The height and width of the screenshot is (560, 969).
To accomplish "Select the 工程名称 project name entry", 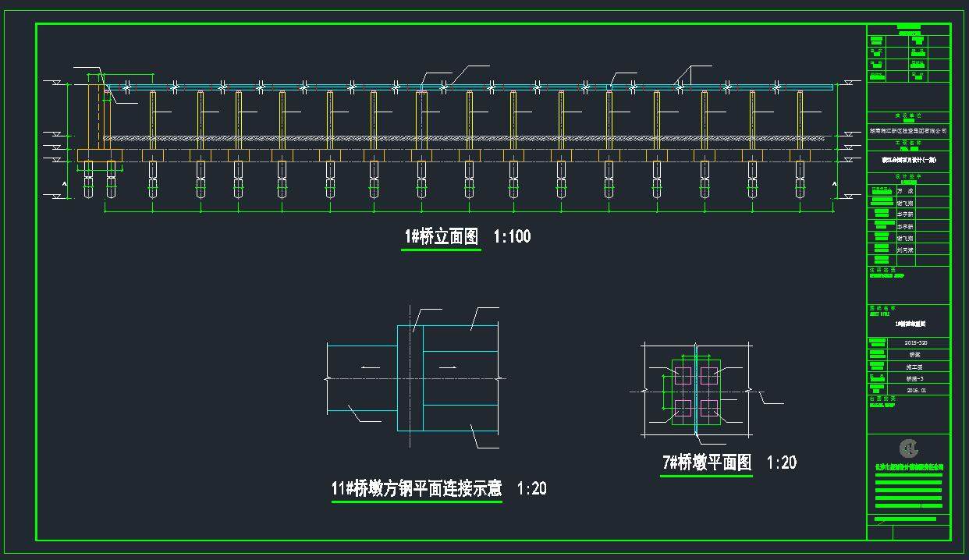I will [908, 161].
